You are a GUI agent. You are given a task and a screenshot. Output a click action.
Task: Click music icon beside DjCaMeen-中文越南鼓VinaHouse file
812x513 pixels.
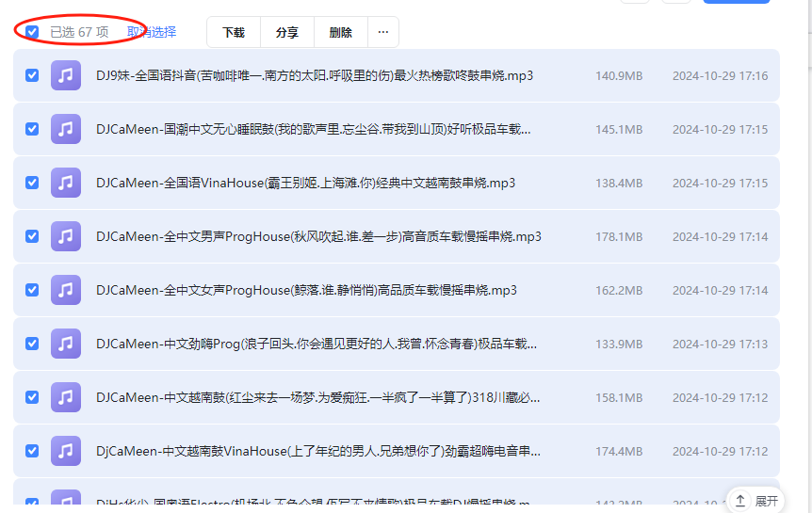click(x=65, y=451)
